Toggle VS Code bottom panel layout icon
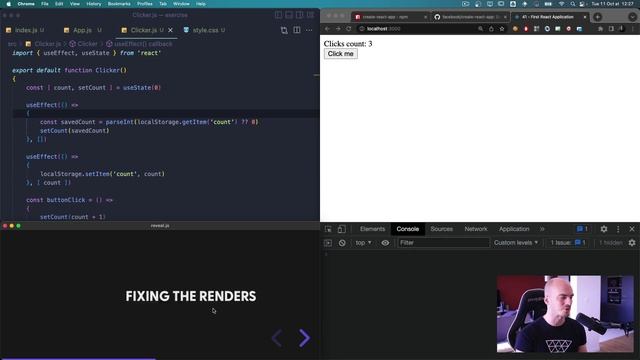This screenshot has width=640, height=360. (x=289, y=15)
